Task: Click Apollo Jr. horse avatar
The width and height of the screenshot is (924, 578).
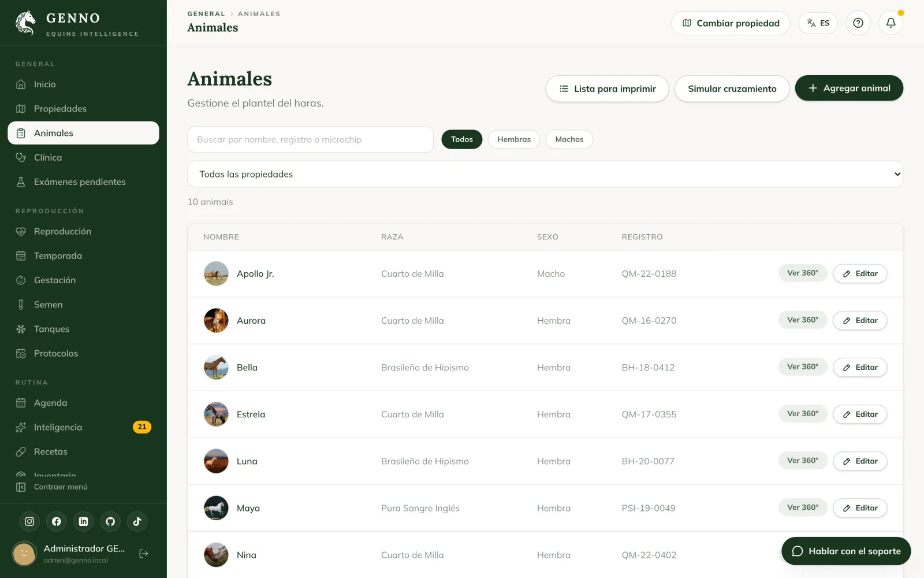Action: [x=216, y=274]
